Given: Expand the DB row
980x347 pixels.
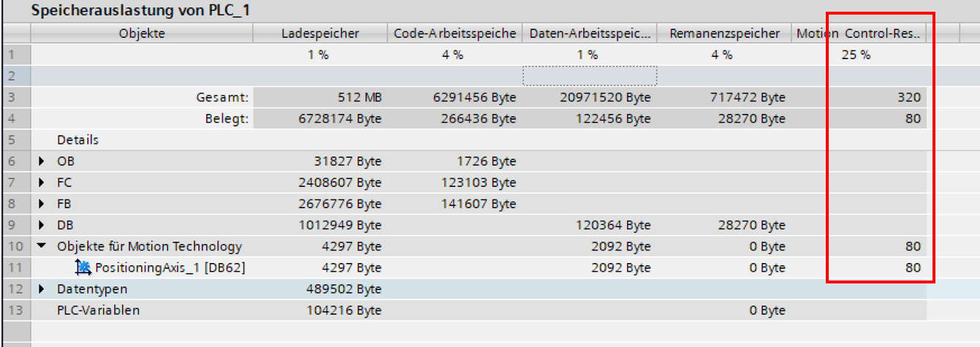Looking at the screenshot, I should pyautogui.click(x=42, y=225).
